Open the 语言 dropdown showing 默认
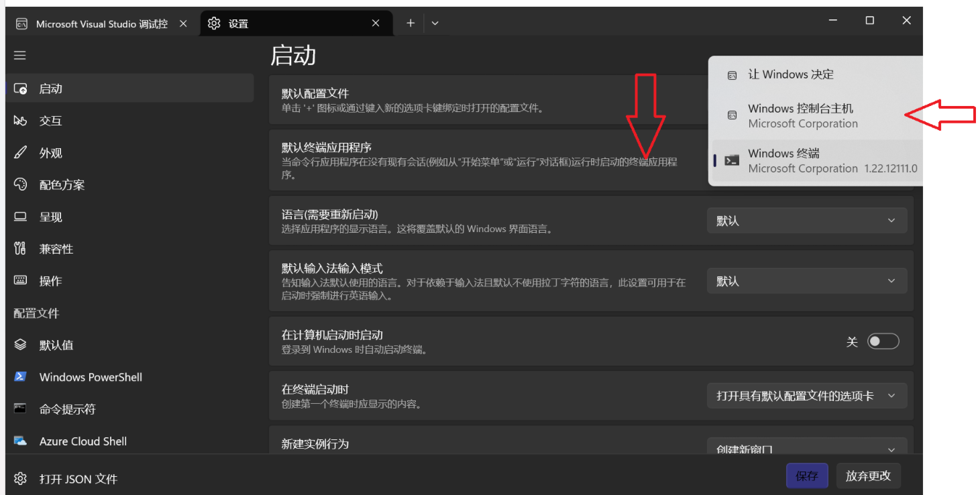Image resolution: width=980 pixels, height=495 pixels. click(x=807, y=221)
